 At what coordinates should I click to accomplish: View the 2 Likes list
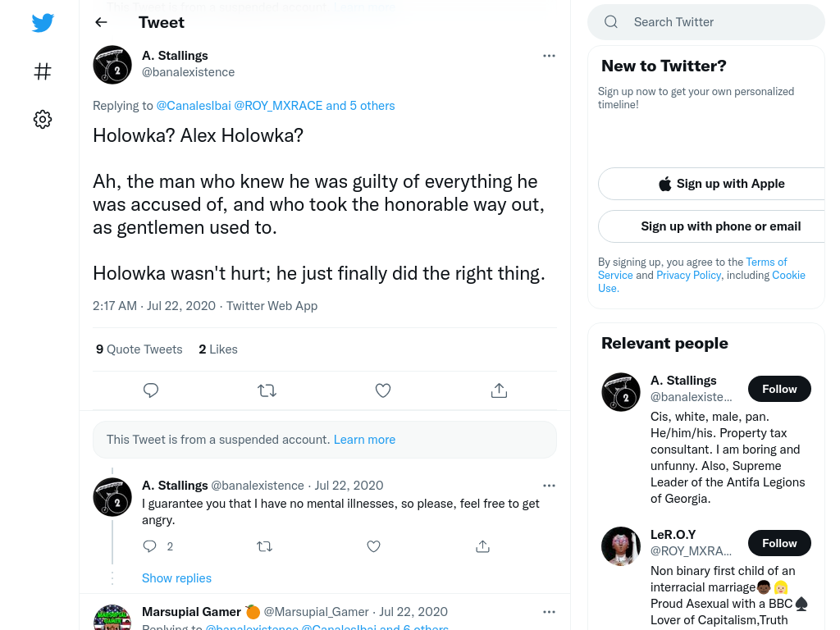[x=218, y=349]
